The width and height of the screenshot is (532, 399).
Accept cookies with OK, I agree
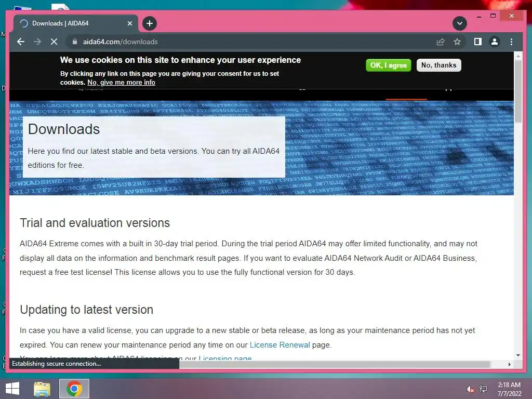[389, 65]
